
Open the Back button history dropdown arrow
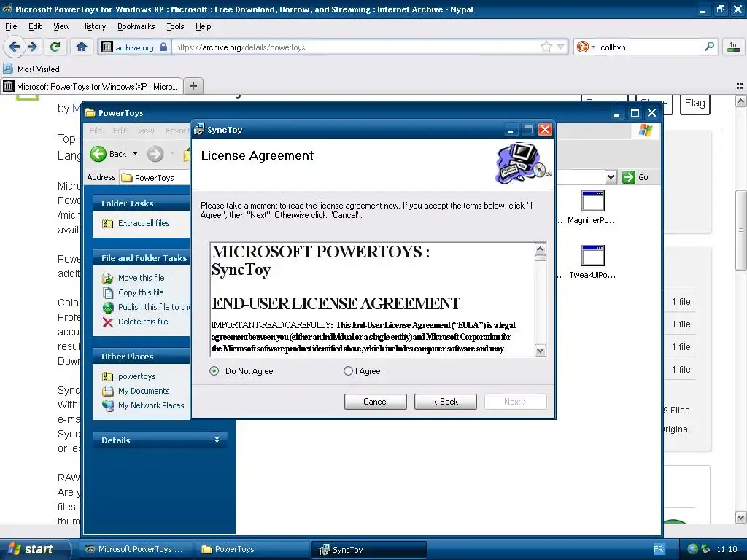135,154
